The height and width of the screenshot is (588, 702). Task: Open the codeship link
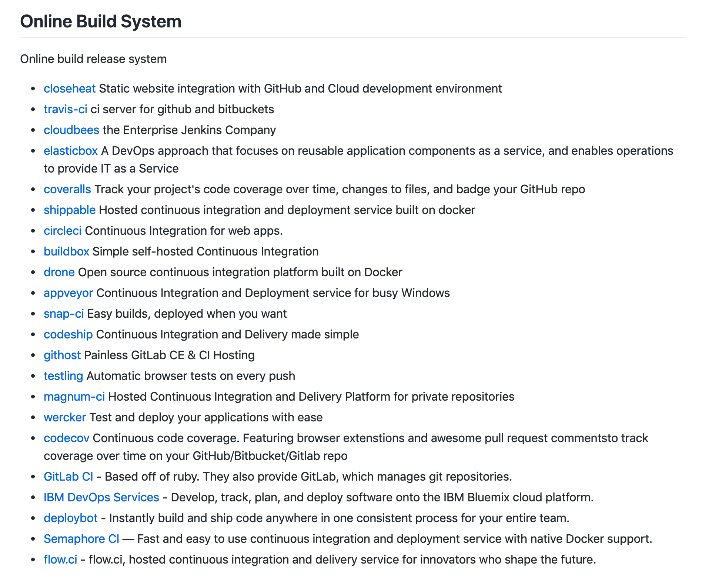tap(68, 334)
